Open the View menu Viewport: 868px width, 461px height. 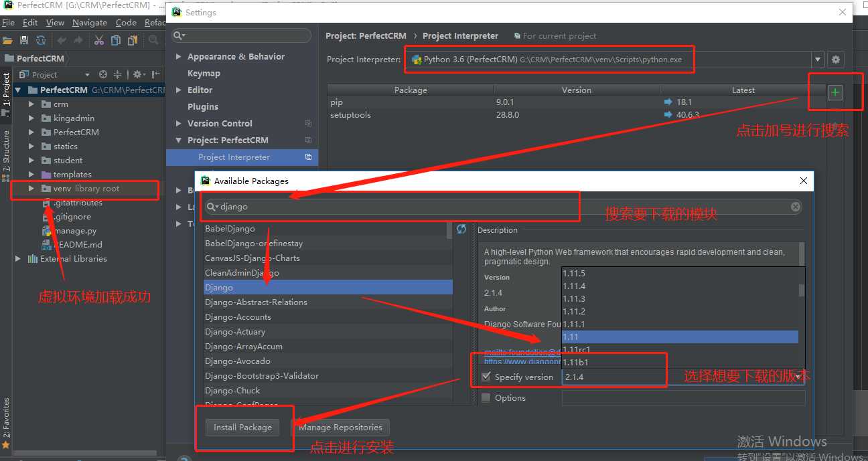pyautogui.click(x=55, y=22)
